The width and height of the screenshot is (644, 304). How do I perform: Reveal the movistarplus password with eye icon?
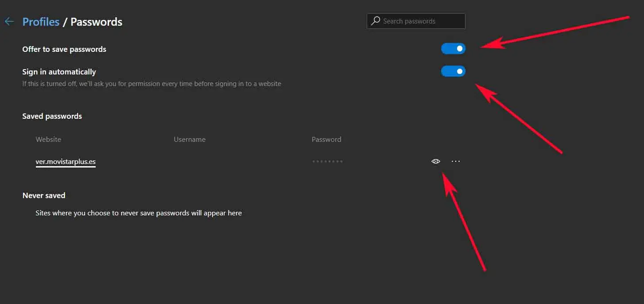coord(436,161)
